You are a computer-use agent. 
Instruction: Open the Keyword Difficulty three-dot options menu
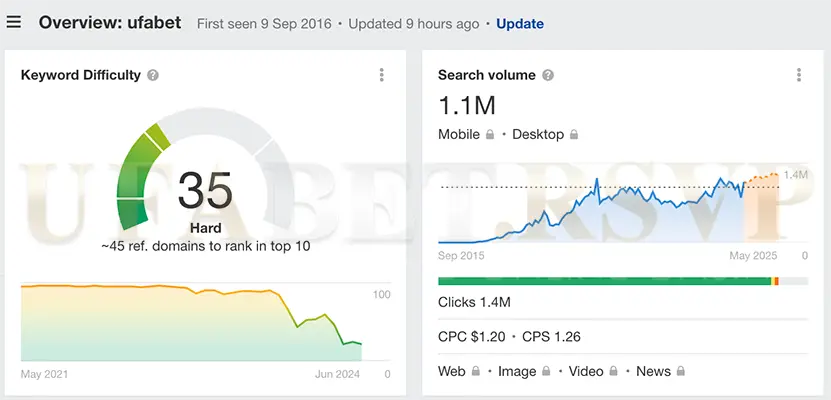381,75
